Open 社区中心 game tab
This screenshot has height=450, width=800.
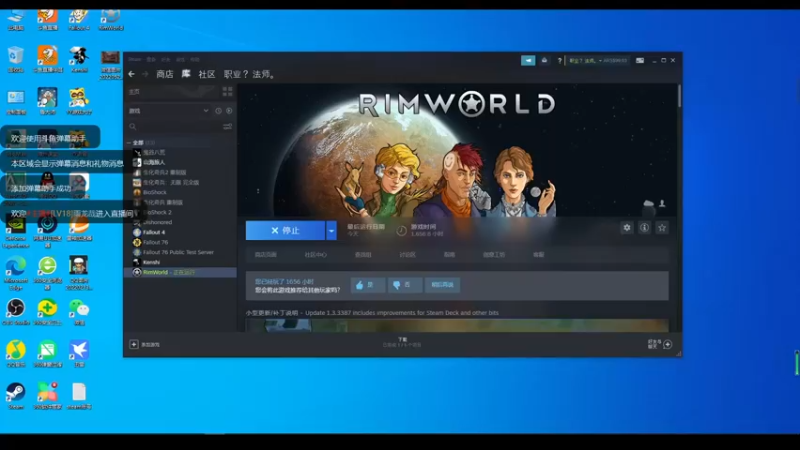click(315, 255)
